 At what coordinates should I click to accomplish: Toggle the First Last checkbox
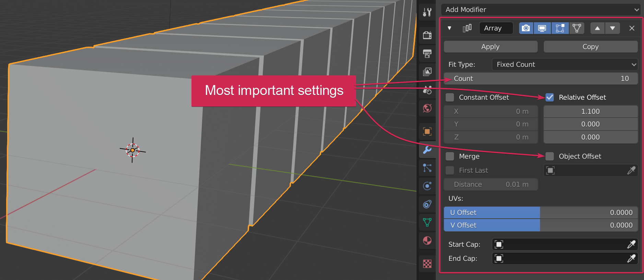click(450, 170)
